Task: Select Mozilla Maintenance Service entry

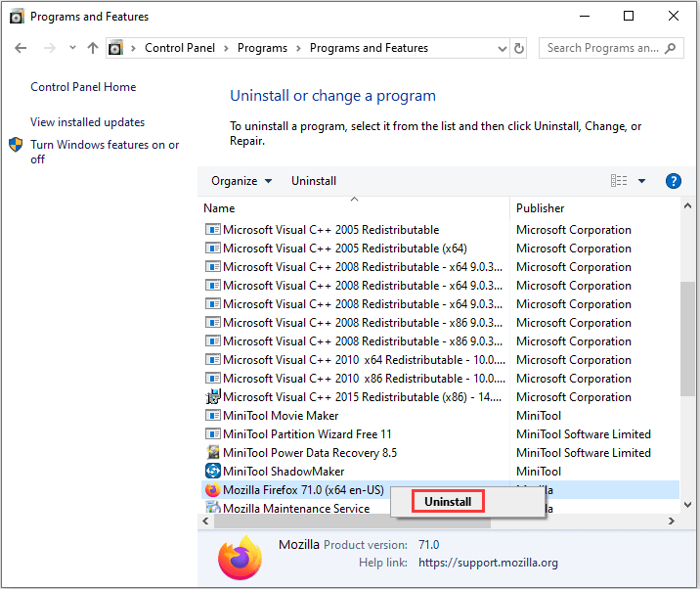Action: tap(296, 509)
